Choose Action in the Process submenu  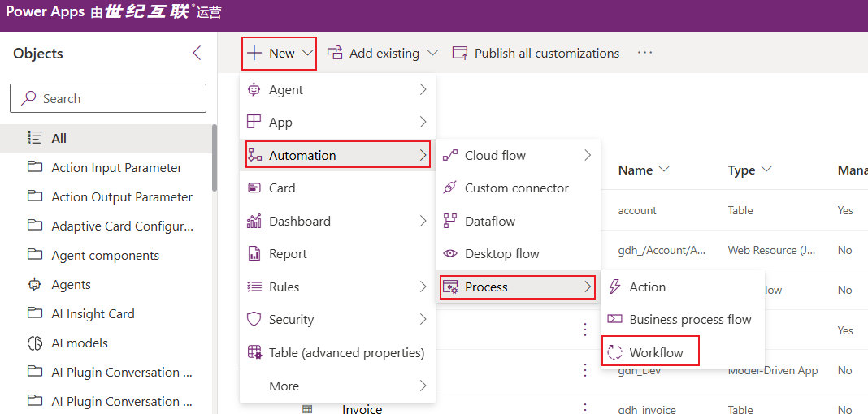tap(681, 287)
